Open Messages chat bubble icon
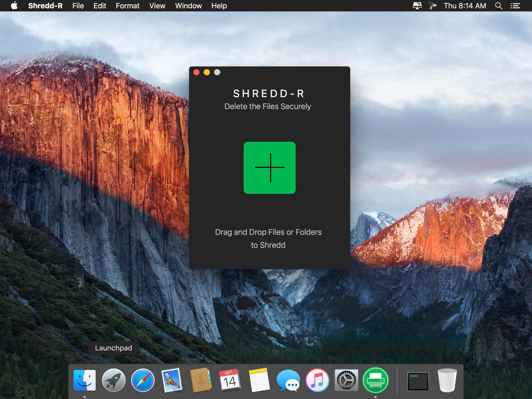Image resolution: width=532 pixels, height=399 pixels. point(288,380)
